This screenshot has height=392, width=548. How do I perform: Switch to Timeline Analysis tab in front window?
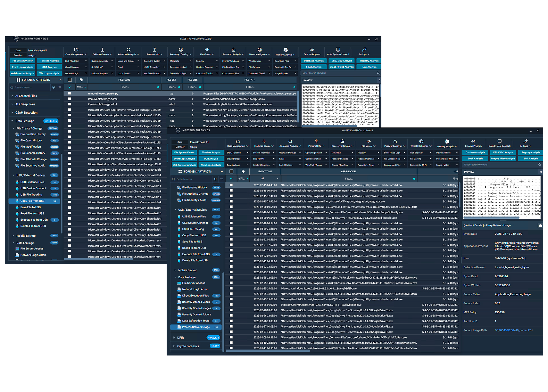click(211, 152)
